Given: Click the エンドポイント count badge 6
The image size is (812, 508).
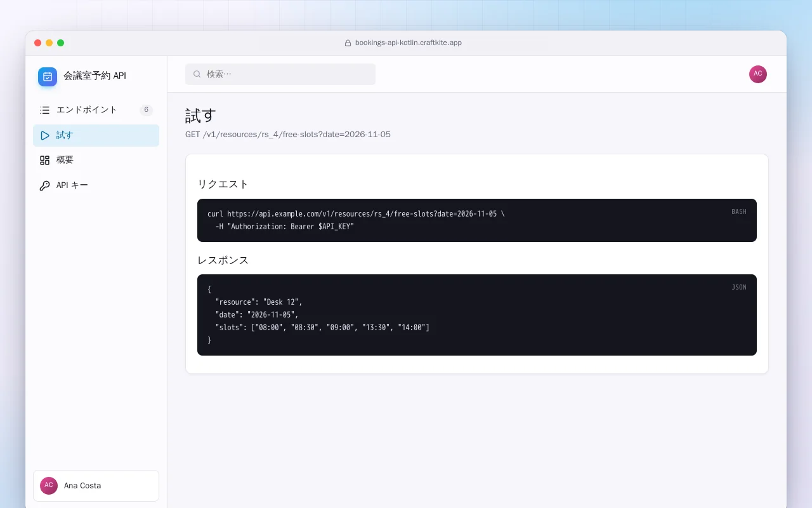Looking at the screenshot, I should point(147,110).
